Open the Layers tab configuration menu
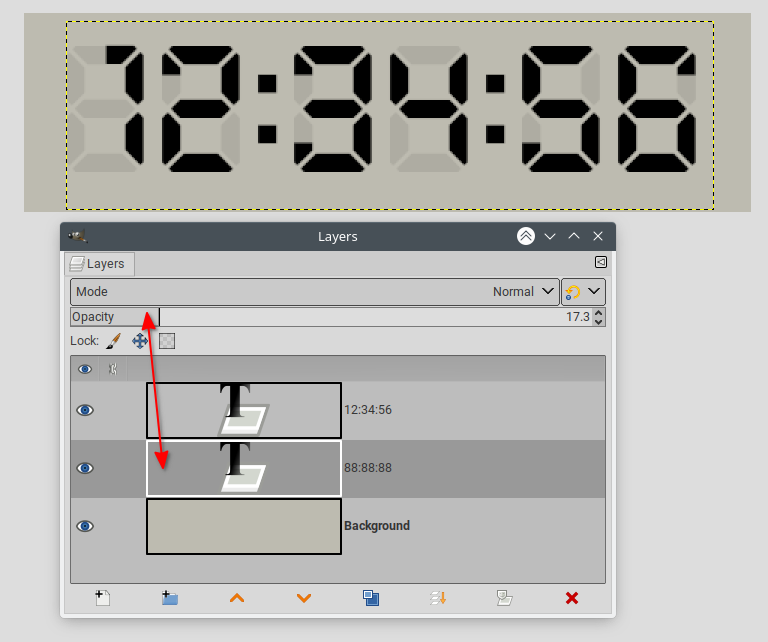Screen dimensions: 768x642 point(601,262)
